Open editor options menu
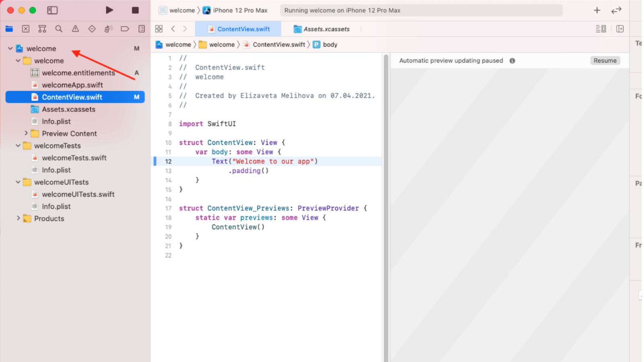The image size is (644, 362). [x=601, y=29]
